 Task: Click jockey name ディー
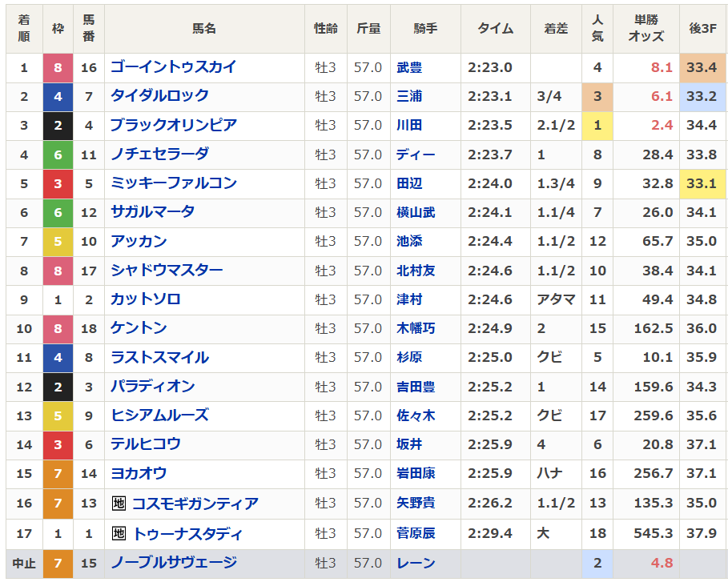tap(416, 155)
